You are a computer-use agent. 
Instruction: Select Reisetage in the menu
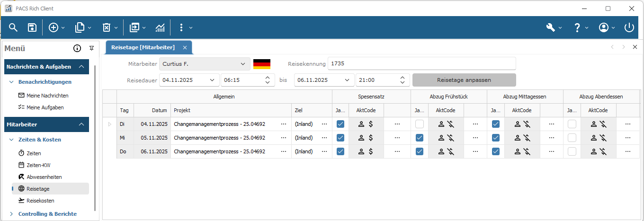click(51, 188)
